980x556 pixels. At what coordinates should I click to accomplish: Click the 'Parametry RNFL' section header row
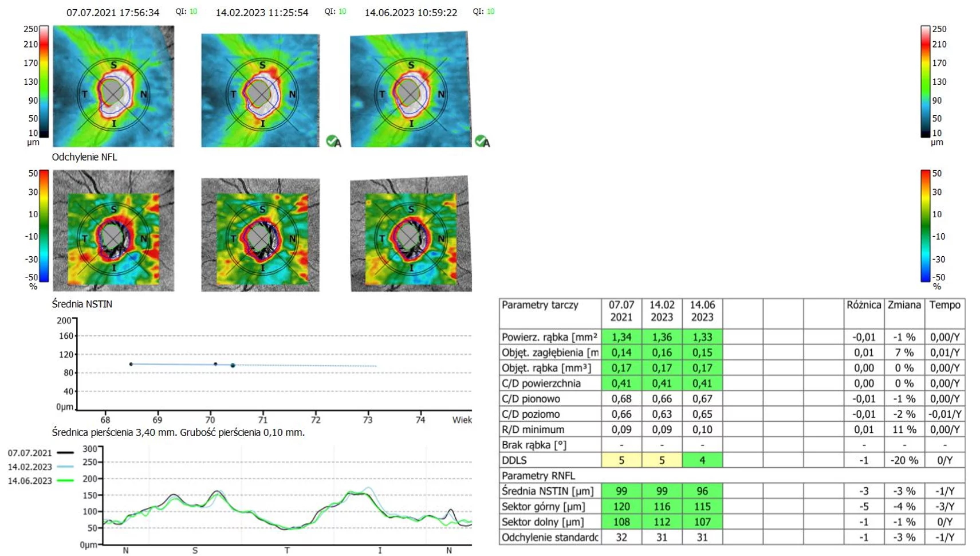point(732,476)
